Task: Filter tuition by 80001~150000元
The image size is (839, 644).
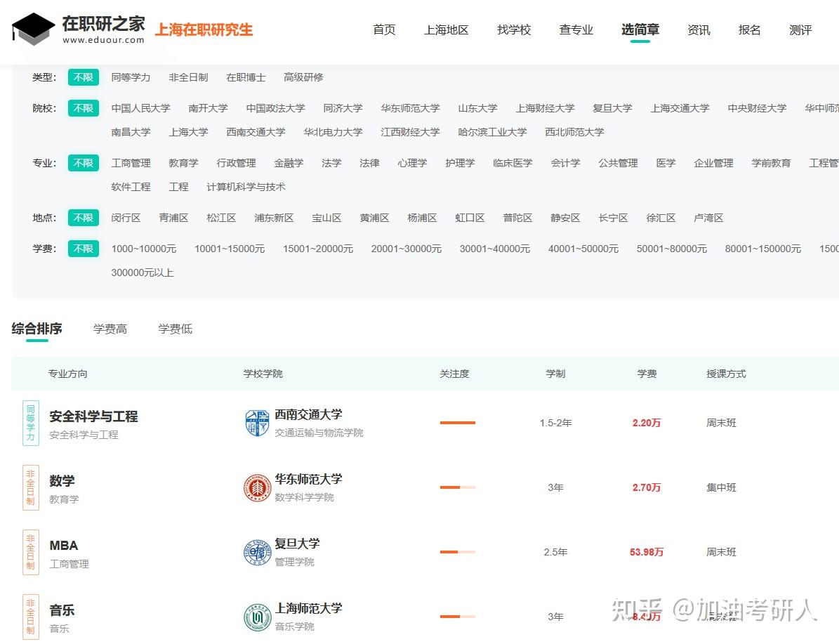Action: [x=763, y=249]
